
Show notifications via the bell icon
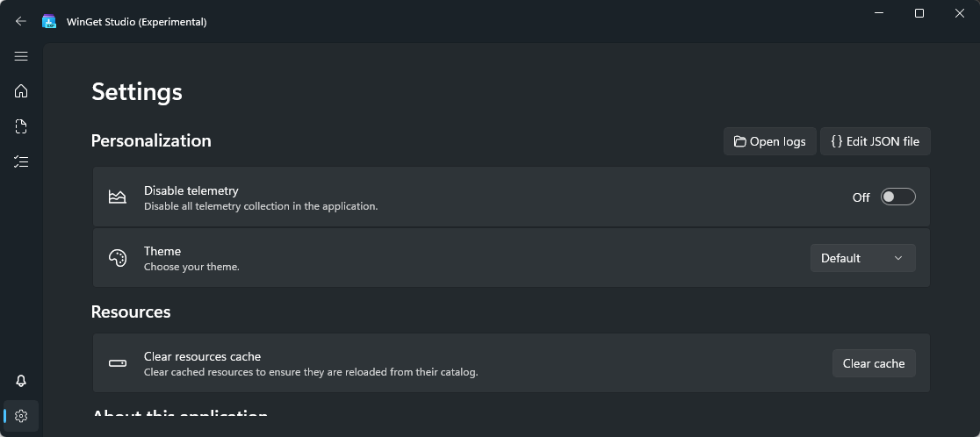(x=21, y=381)
